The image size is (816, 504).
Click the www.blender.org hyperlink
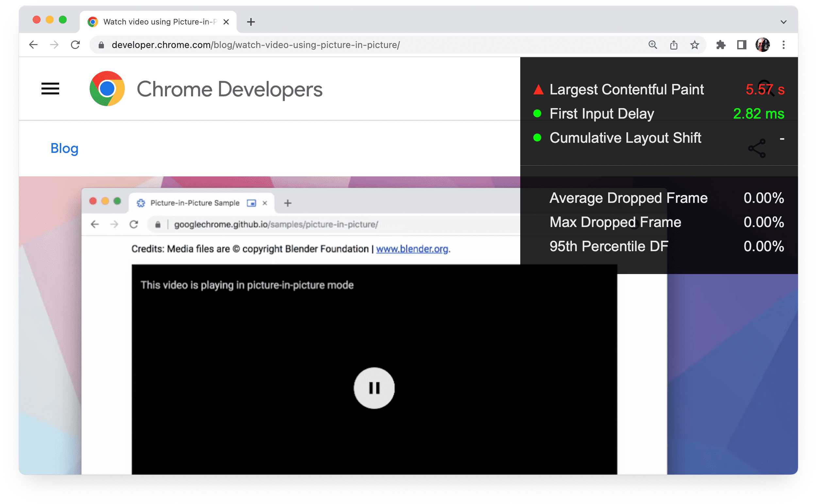tap(412, 249)
